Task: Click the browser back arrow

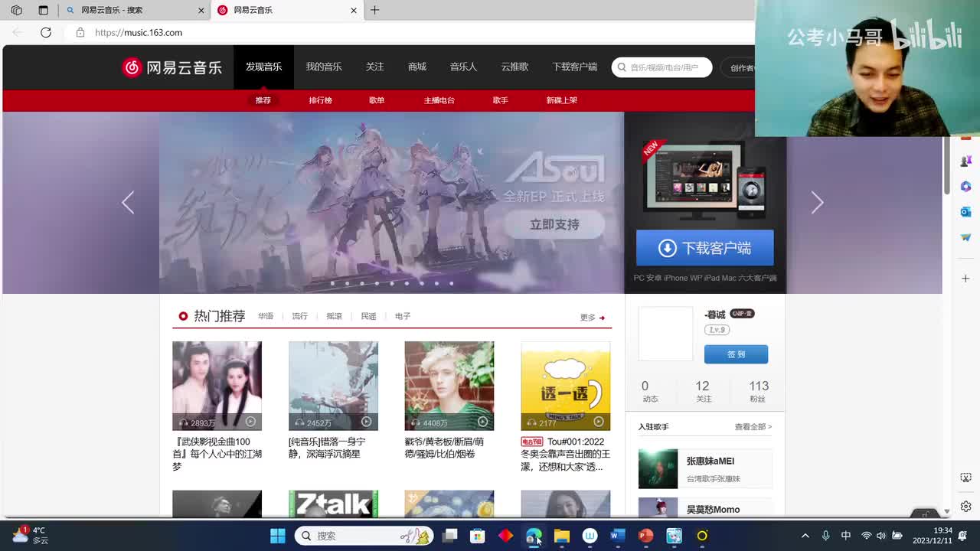Action: (x=18, y=32)
